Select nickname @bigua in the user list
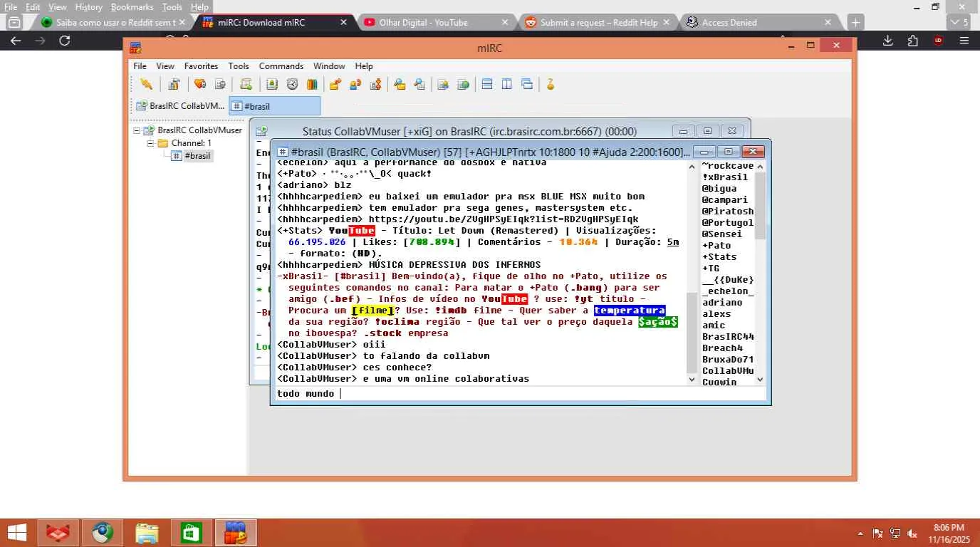 tap(719, 188)
